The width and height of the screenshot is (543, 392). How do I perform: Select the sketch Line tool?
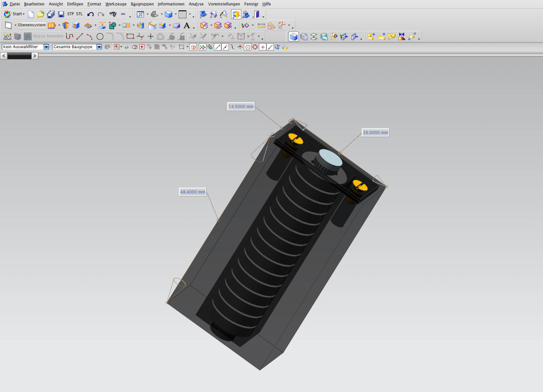click(x=79, y=36)
